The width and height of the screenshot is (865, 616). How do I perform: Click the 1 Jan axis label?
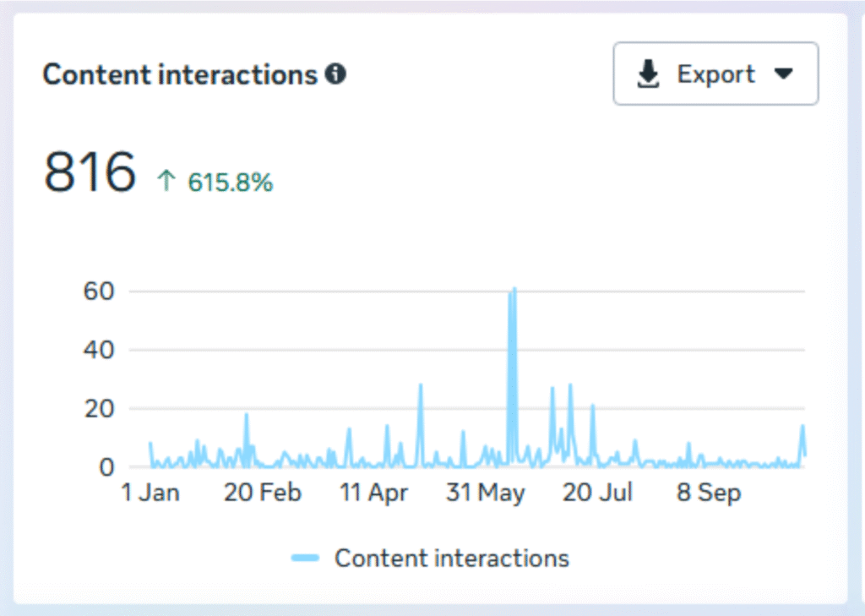point(150,492)
